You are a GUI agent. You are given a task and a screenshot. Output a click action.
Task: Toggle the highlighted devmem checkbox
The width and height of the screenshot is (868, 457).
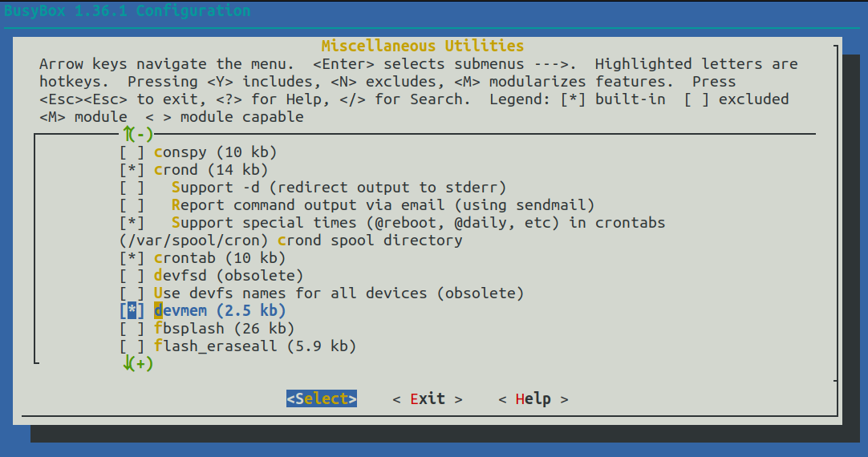[132, 311]
